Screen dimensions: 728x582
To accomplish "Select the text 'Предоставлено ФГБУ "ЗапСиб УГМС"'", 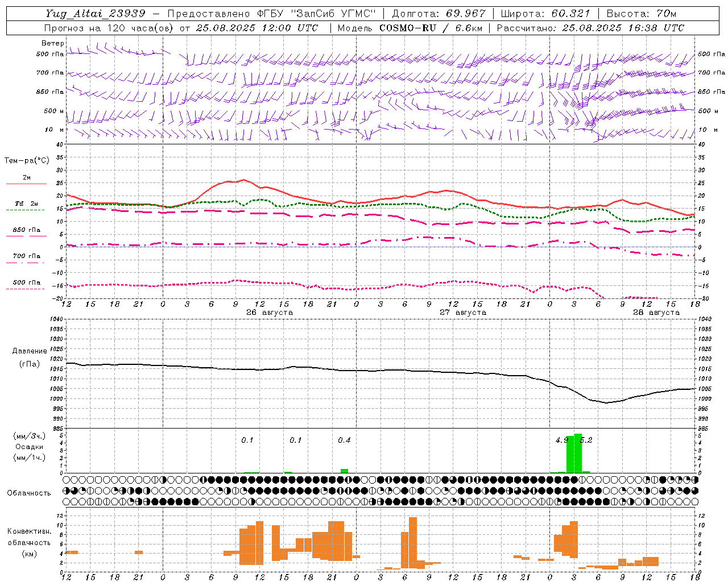I will click(x=272, y=14).
